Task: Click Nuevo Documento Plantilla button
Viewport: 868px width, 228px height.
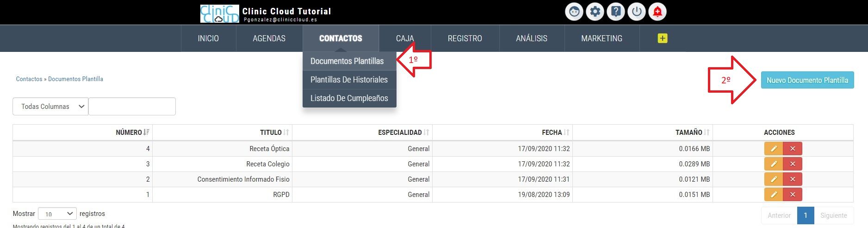Action: point(807,80)
